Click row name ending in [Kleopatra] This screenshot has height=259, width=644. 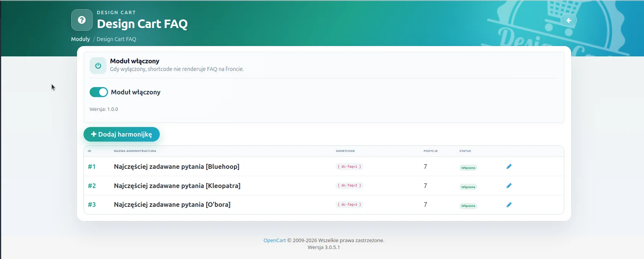click(x=177, y=186)
